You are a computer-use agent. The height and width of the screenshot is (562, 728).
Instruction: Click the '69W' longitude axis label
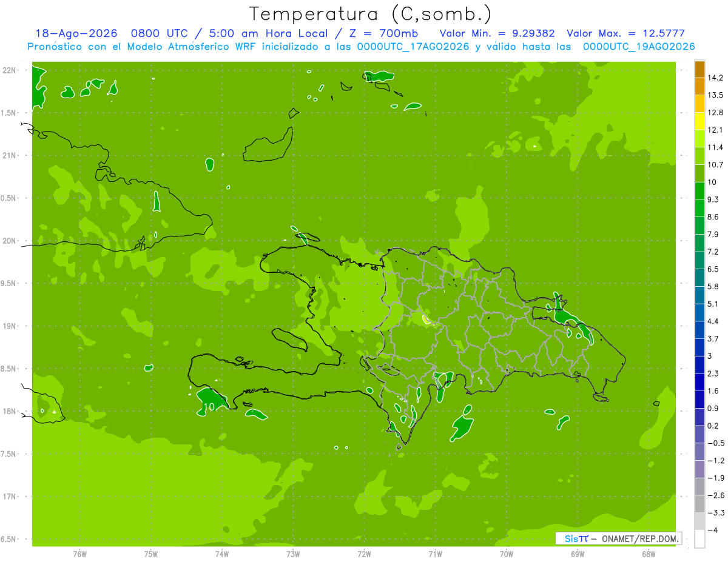click(578, 554)
